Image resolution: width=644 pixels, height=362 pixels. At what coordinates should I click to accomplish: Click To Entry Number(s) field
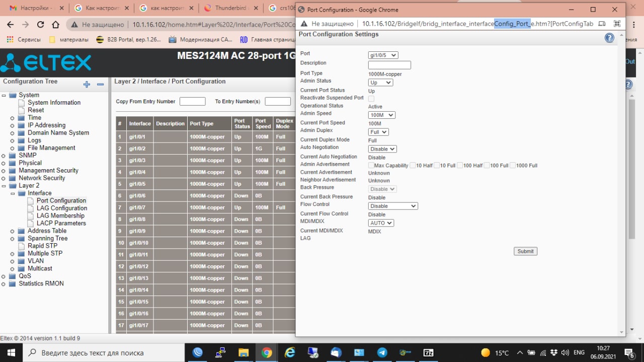pos(278,101)
